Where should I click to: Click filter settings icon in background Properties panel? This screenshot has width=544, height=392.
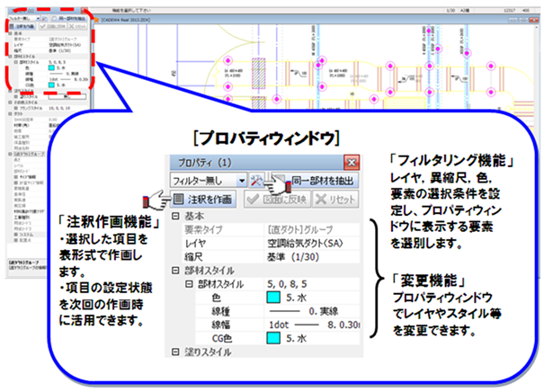pyautogui.click(x=45, y=18)
